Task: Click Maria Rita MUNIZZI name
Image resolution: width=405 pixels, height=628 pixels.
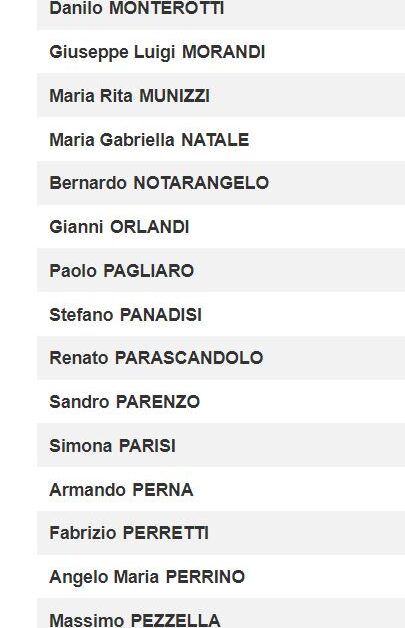Action: pos(129,96)
